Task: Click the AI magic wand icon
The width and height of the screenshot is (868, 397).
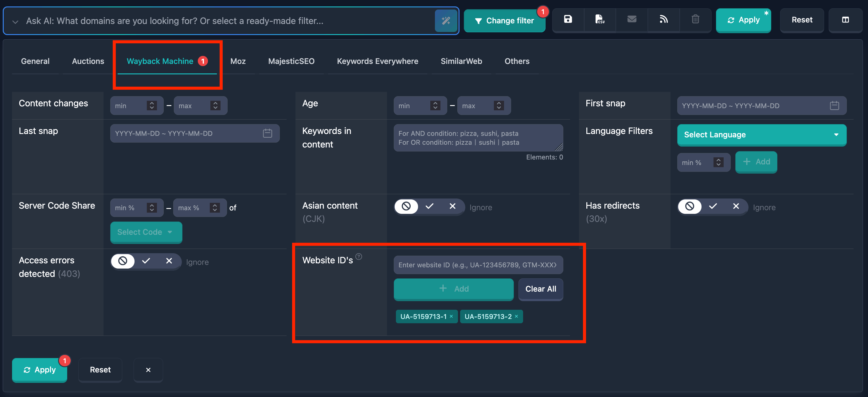Action: (446, 21)
